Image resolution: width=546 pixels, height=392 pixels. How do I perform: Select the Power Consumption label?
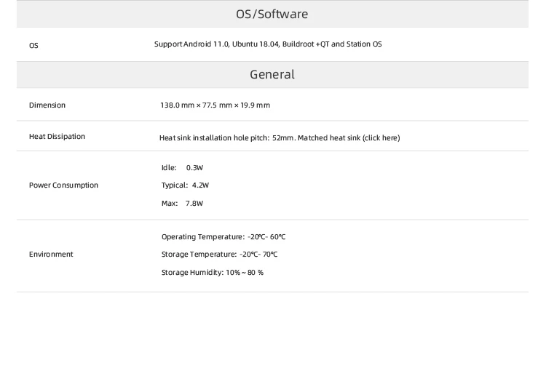pos(63,185)
